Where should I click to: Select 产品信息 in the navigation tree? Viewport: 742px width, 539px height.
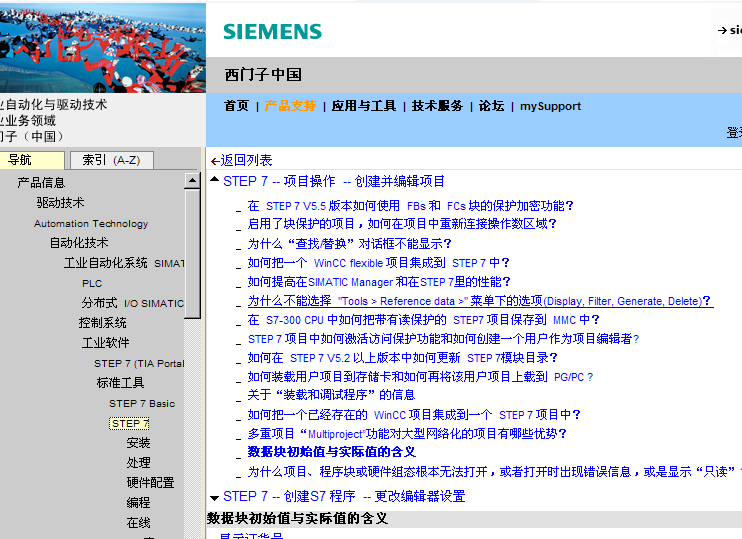tap(41, 183)
